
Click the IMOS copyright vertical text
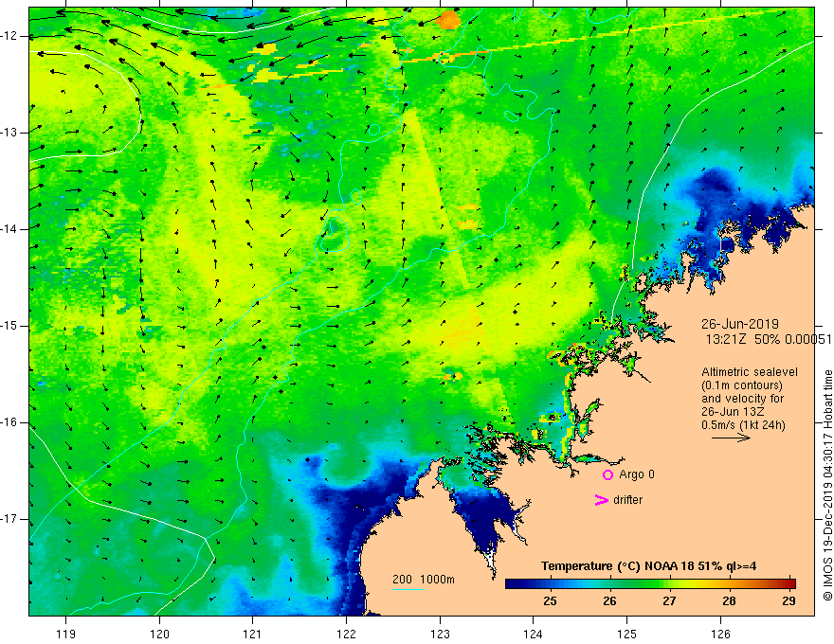click(x=827, y=486)
